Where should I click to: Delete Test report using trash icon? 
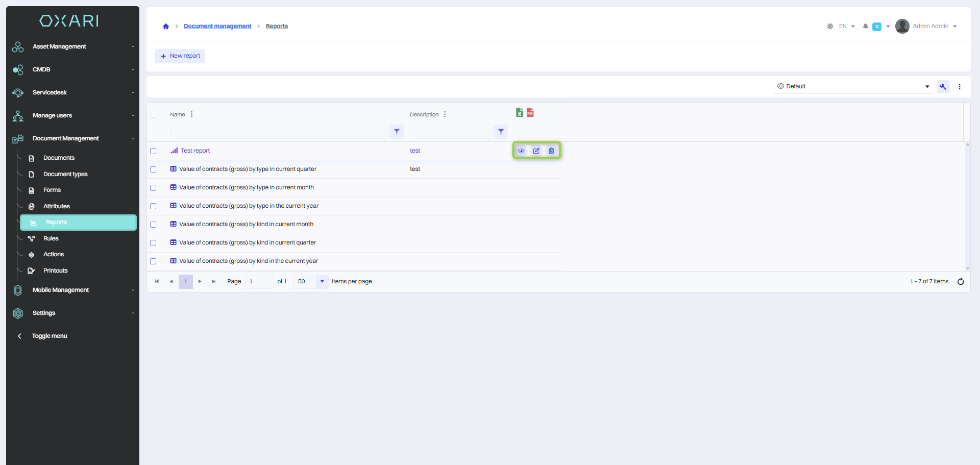point(551,151)
